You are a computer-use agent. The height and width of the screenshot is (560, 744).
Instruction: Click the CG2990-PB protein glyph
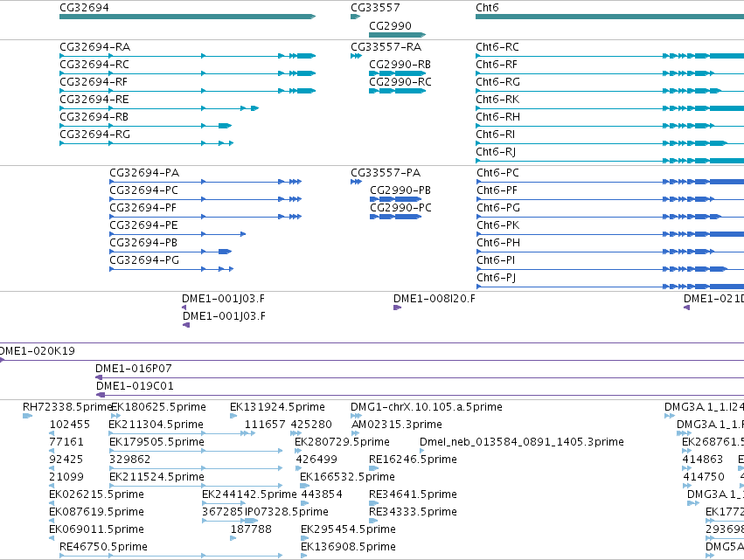click(395, 199)
